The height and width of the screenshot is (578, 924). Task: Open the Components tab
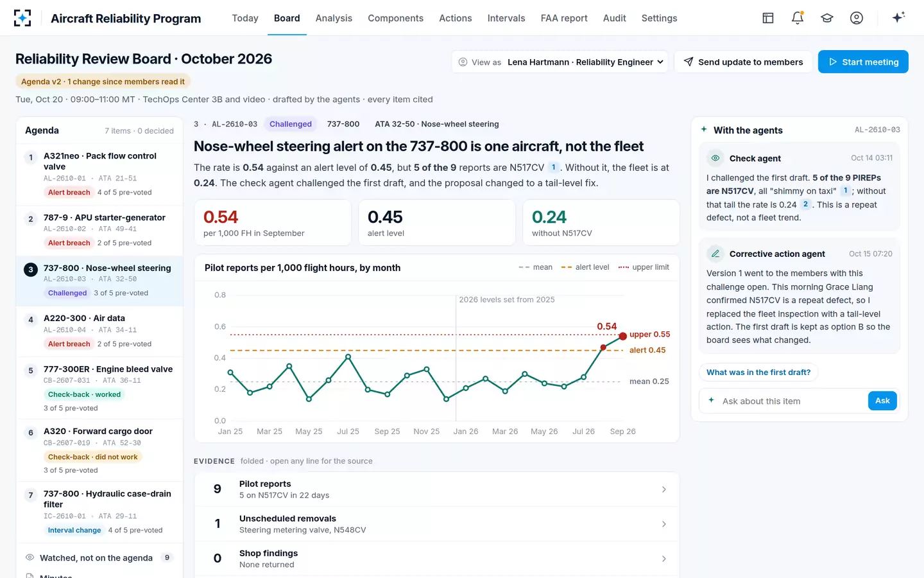tap(395, 18)
